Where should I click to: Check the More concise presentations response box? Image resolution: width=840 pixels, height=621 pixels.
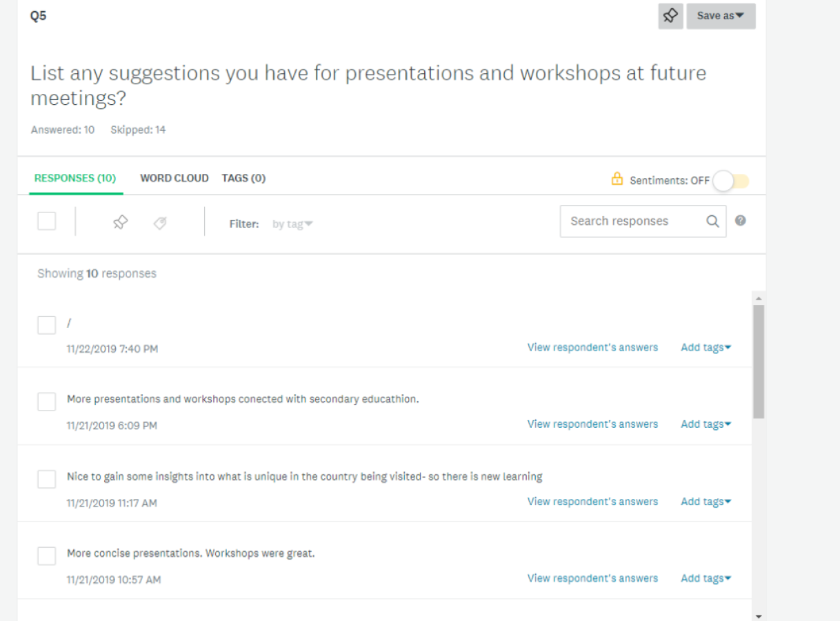47,555
